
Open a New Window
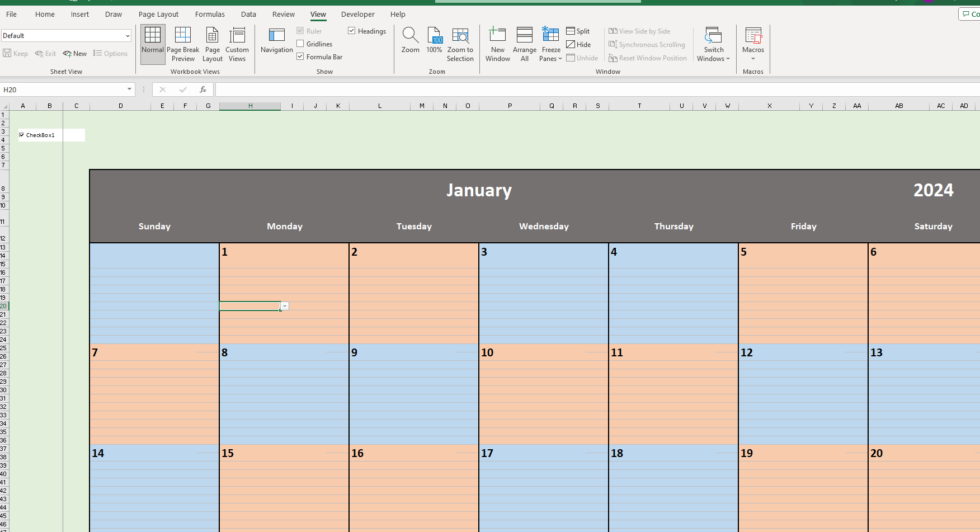pos(498,44)
